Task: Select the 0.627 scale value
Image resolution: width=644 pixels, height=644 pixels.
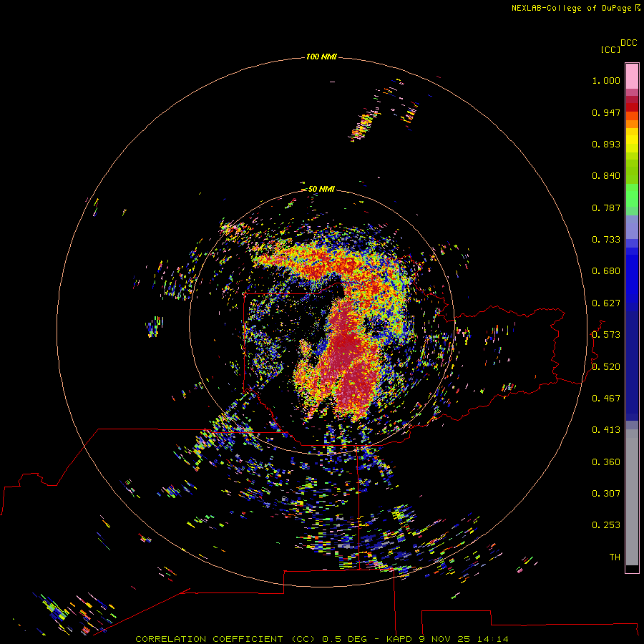Action: [x=606, y=303]
